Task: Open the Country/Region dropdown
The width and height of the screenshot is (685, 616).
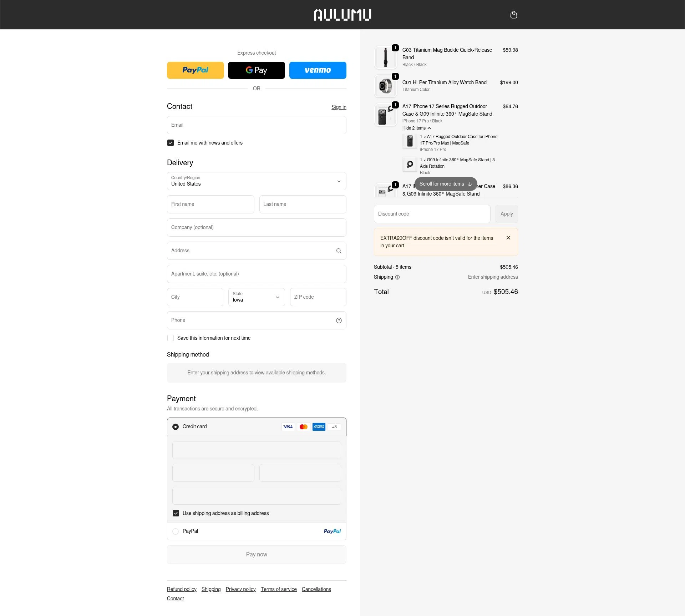Action: pyautogui.click(x=256, y=181)
